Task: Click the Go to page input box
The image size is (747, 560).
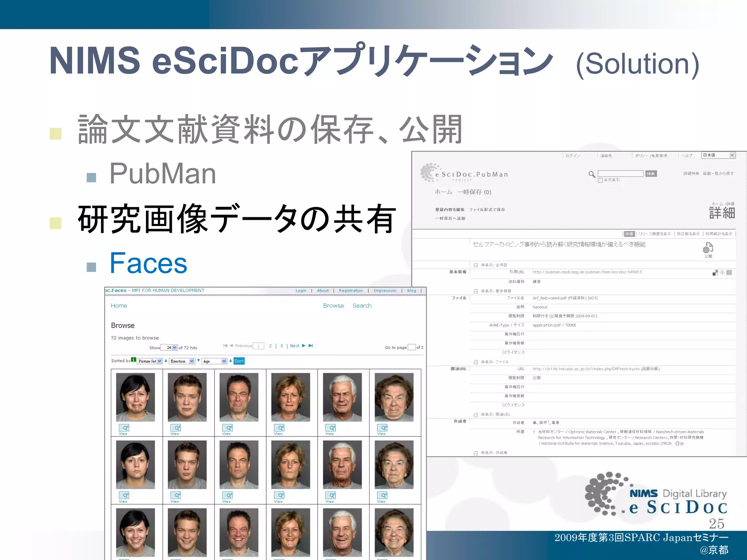Action: pos(411,347)
